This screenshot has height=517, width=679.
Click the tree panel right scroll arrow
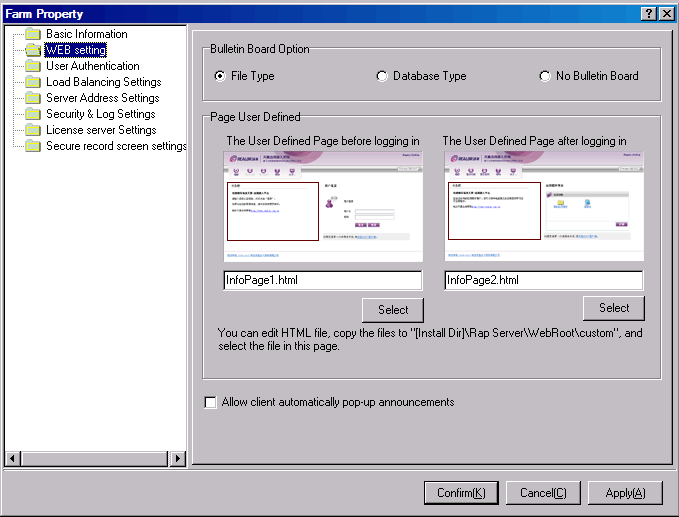(x=177, y=458)
